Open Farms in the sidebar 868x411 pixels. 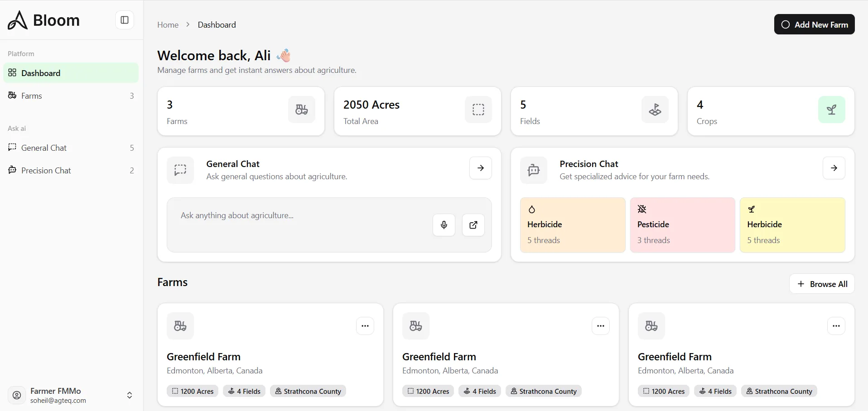[32, 96]
